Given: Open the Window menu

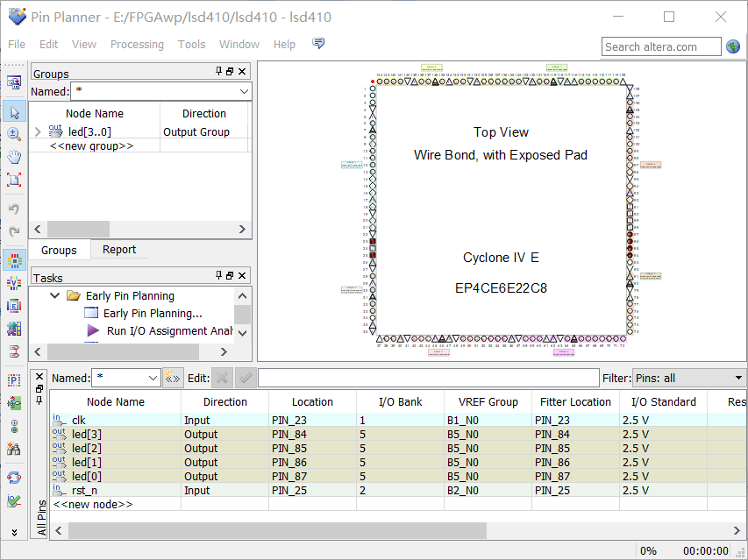Looking at the screenshot, I should tap(239, 45).
